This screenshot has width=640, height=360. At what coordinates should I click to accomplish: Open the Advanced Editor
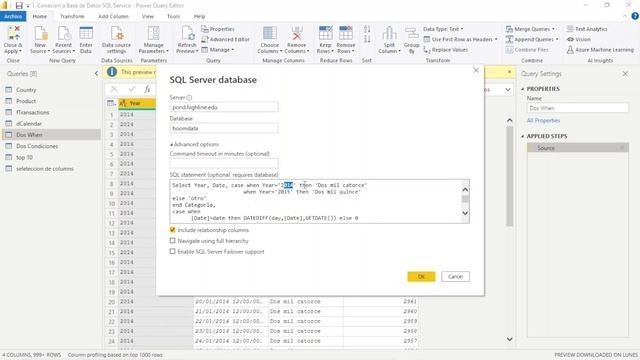[x=225, y=39]
